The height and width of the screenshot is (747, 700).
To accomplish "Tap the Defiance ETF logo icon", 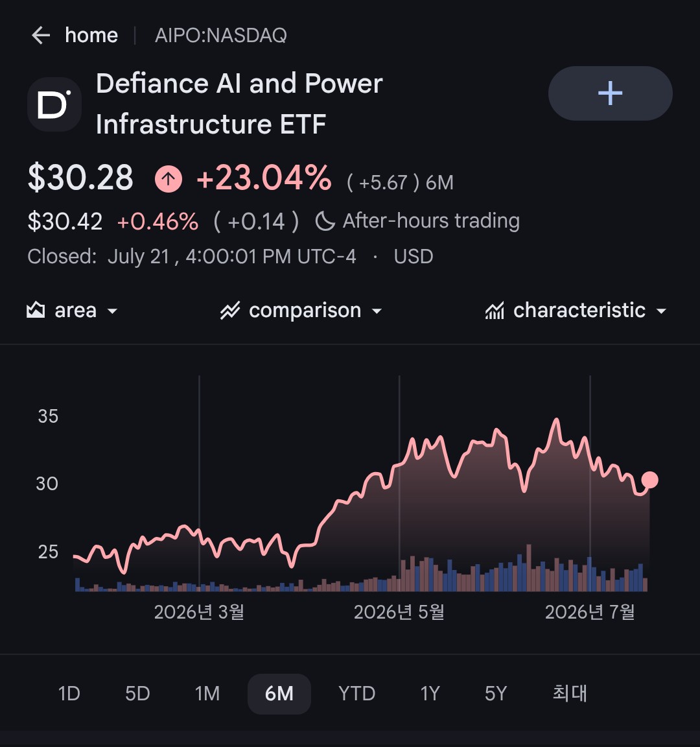I will coord(54,104).
